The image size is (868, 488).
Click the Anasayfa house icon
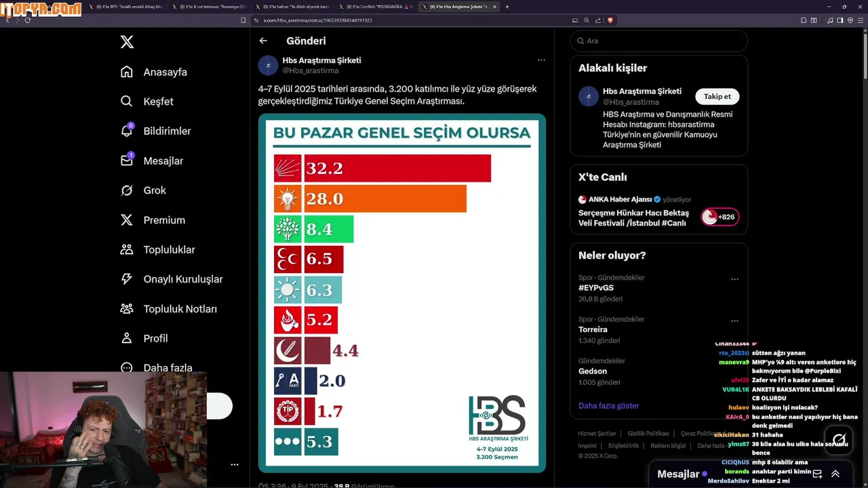[127, 72]
